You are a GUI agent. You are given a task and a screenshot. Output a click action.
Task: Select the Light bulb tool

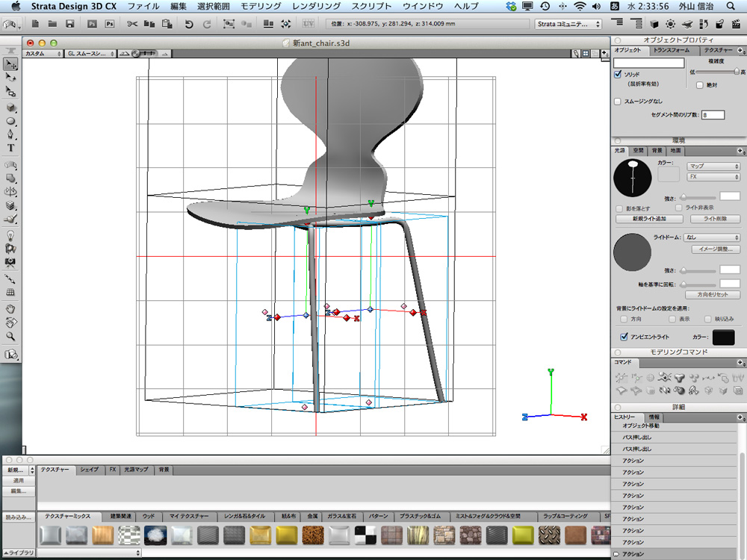(x=10, y=235)
